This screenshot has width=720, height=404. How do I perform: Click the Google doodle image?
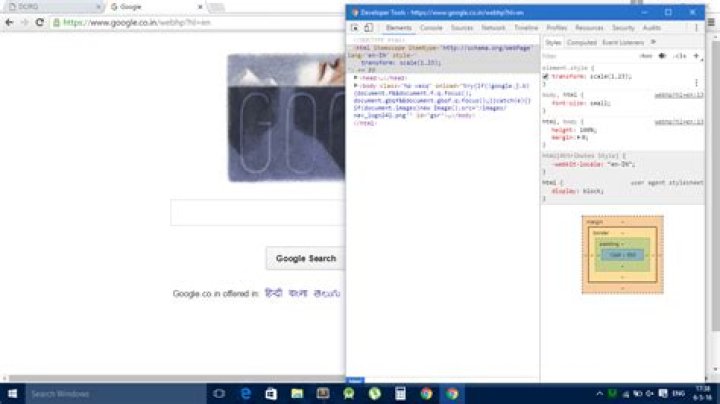click(287, 118)
